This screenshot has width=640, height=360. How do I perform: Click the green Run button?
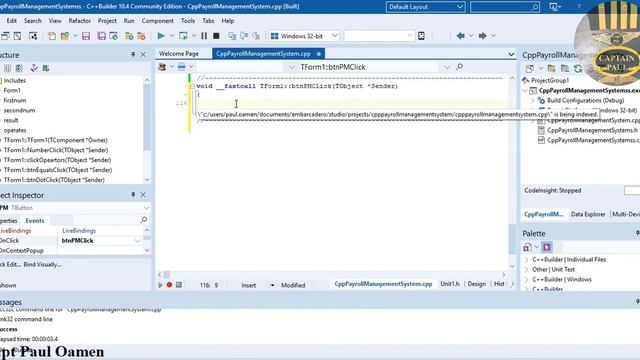161,36
